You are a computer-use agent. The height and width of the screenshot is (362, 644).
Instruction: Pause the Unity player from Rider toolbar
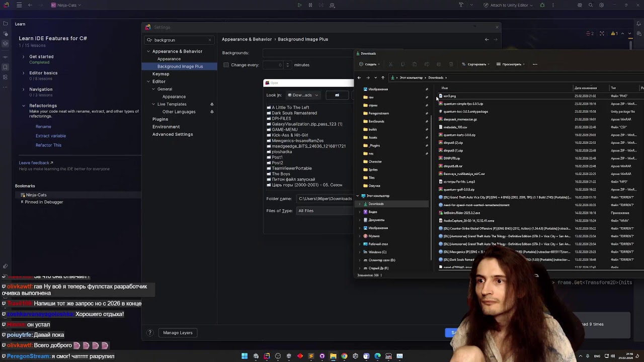tap(310, 5)
